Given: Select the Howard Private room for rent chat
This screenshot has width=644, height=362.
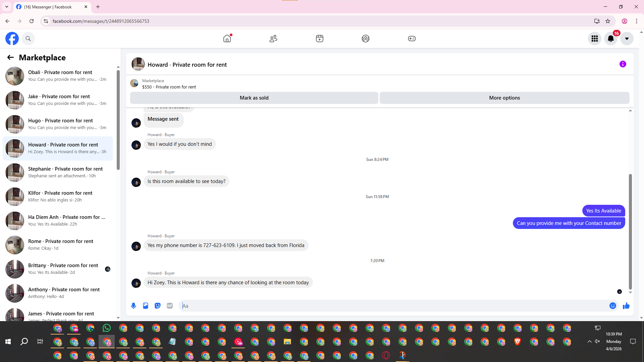Looking at the screenshot, I should (x=58, y=148).
